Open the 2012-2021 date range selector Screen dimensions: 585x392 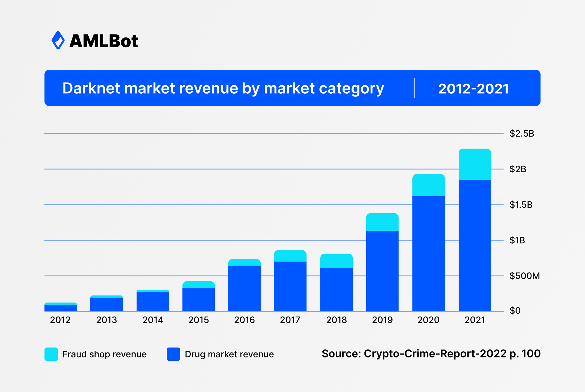click(474, 88)
